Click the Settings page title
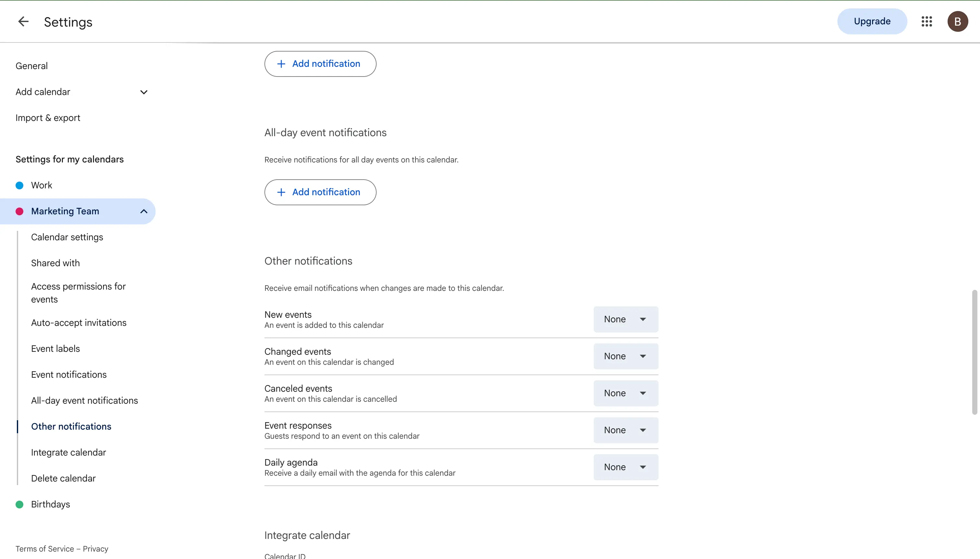 68,22
